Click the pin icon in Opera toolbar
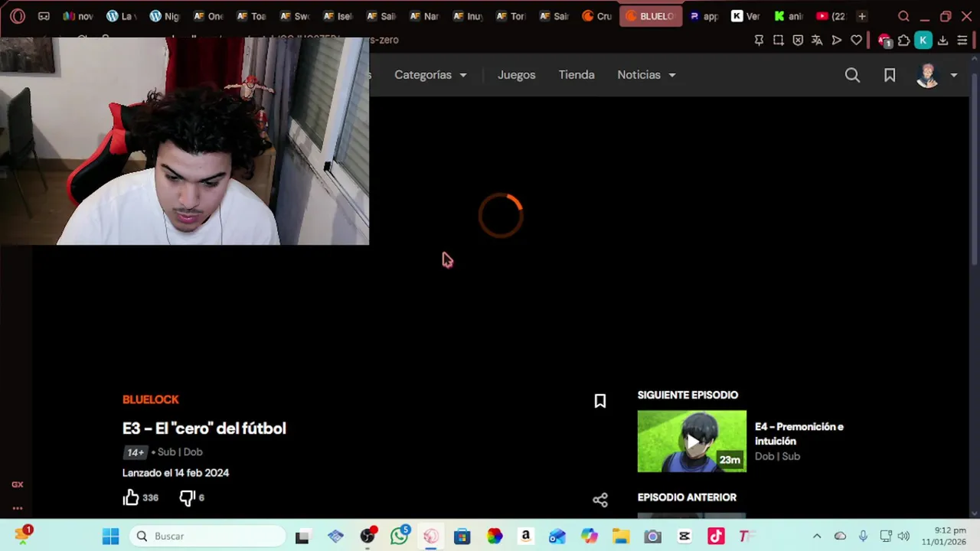 pyautogui.click(x=759, y=41)
